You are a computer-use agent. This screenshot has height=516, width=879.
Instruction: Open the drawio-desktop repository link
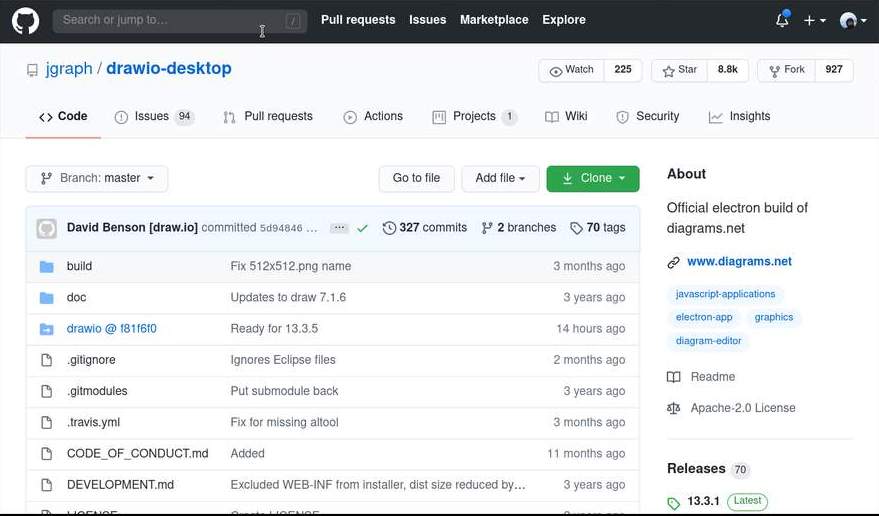[169, 68]
